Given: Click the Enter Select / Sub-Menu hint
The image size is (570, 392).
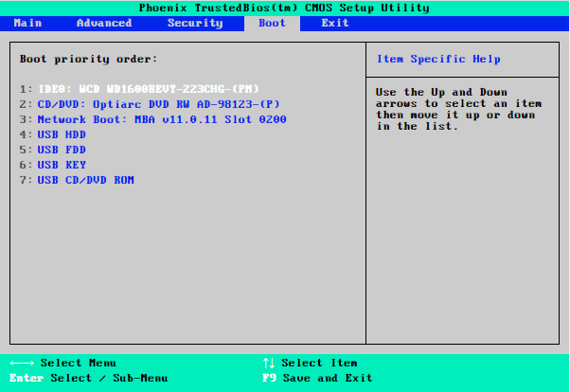Looking at the screenshot, I should (x=89, y=378).
